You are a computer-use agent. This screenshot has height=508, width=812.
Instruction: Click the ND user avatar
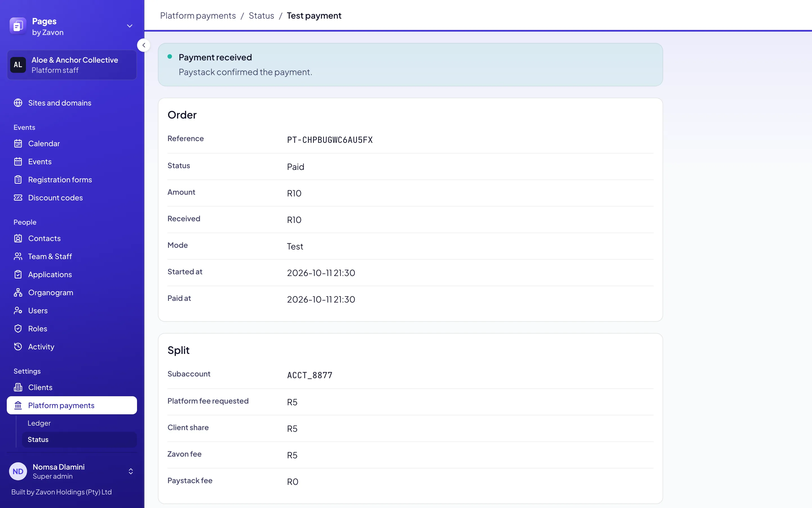[18, 471]
